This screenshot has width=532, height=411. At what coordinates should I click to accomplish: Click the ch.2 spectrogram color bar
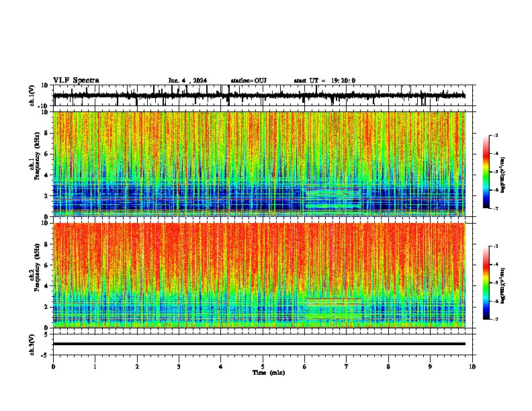[486, 283]
